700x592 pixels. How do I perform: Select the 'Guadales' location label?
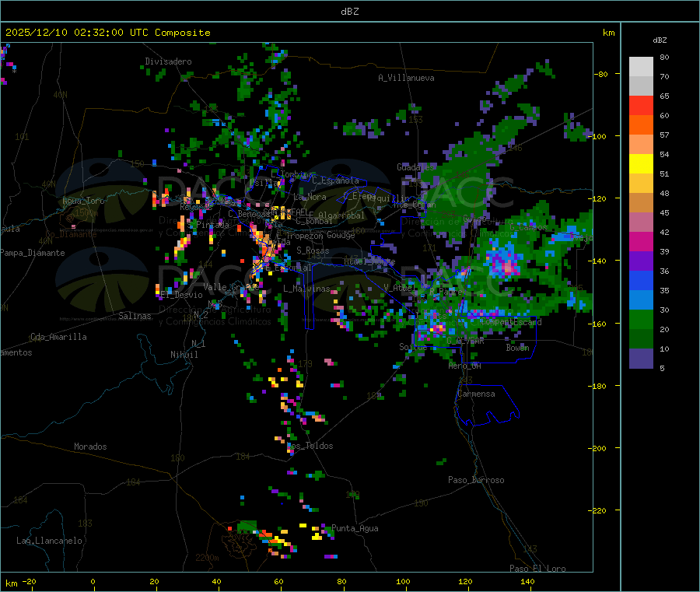pos(415,167)
